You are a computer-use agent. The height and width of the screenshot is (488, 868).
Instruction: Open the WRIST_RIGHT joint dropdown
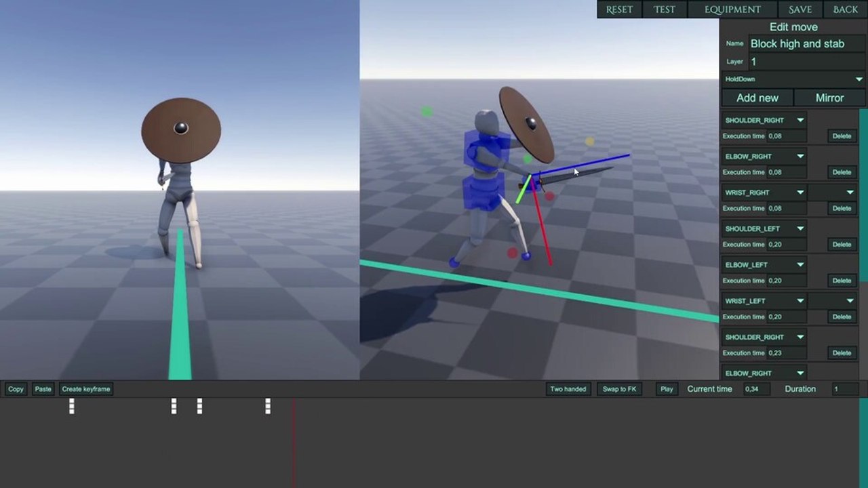point(764,192)
